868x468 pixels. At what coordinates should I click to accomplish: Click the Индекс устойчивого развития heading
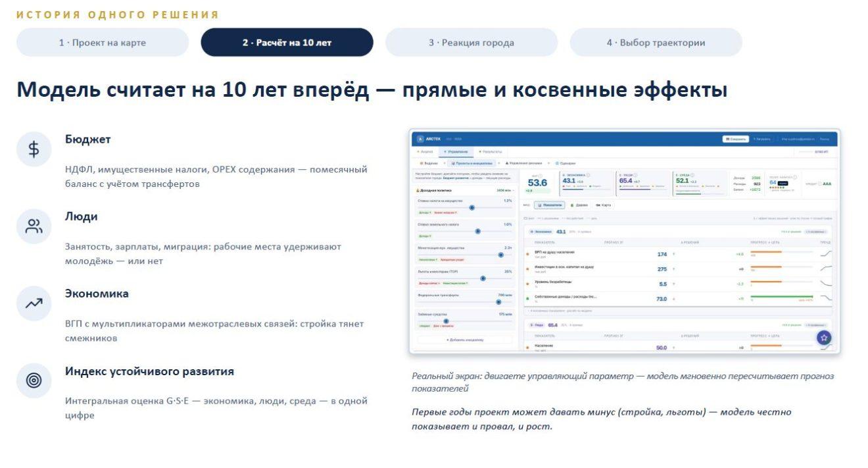(x=149, y=371)
